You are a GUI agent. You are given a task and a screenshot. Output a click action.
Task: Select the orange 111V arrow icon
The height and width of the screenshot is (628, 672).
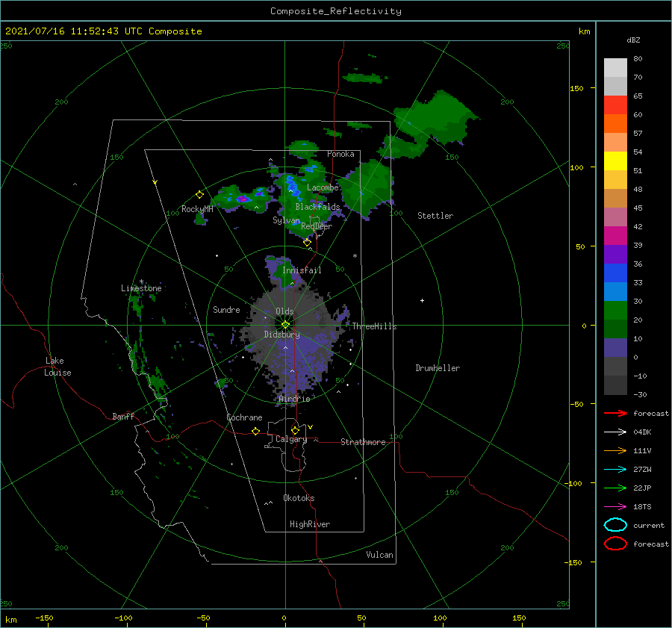[x=615, y=450]
